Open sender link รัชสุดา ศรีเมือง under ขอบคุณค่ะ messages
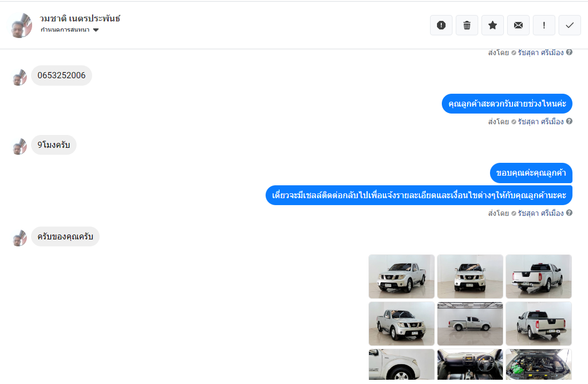This screenshot has width=588, height=384. coord(541,213)
